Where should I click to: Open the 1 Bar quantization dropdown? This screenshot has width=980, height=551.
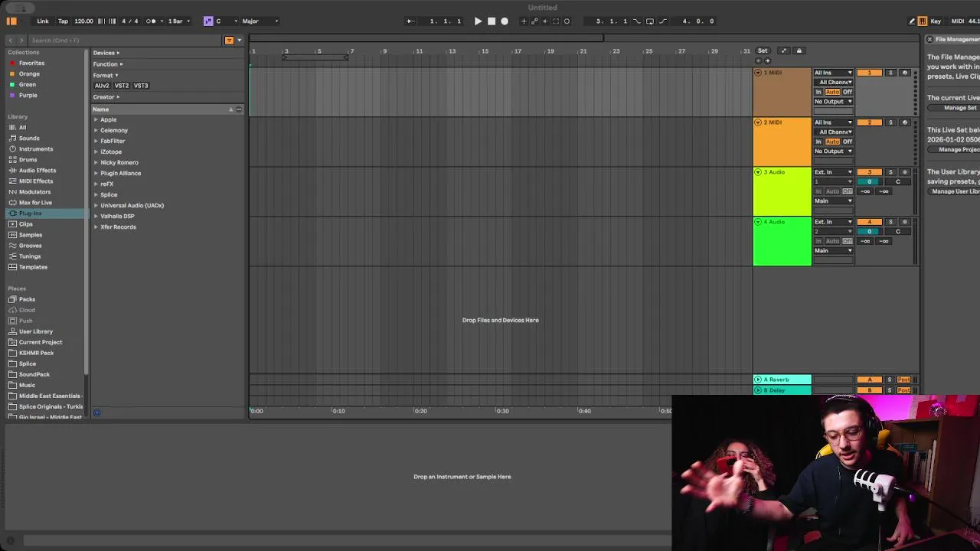(178, 21)
